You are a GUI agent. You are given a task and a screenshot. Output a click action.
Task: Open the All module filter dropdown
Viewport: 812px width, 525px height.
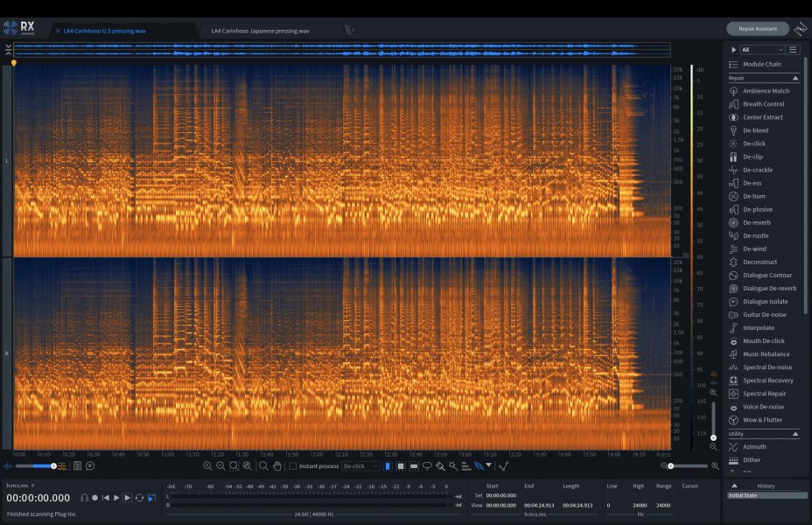[763, 50]
